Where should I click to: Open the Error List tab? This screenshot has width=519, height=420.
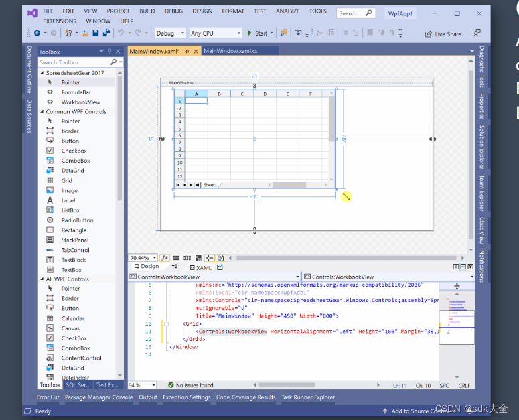48,397
